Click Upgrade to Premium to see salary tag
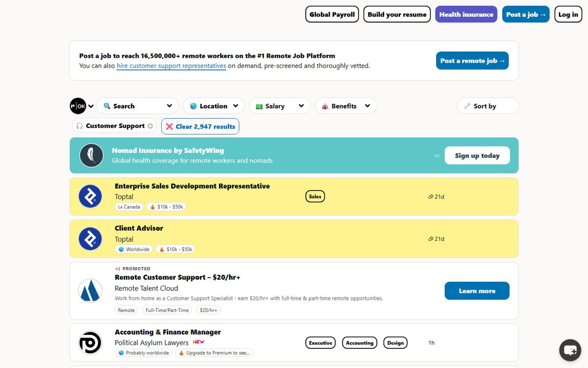This screenshot has width=588, height=368. point(215,353)
